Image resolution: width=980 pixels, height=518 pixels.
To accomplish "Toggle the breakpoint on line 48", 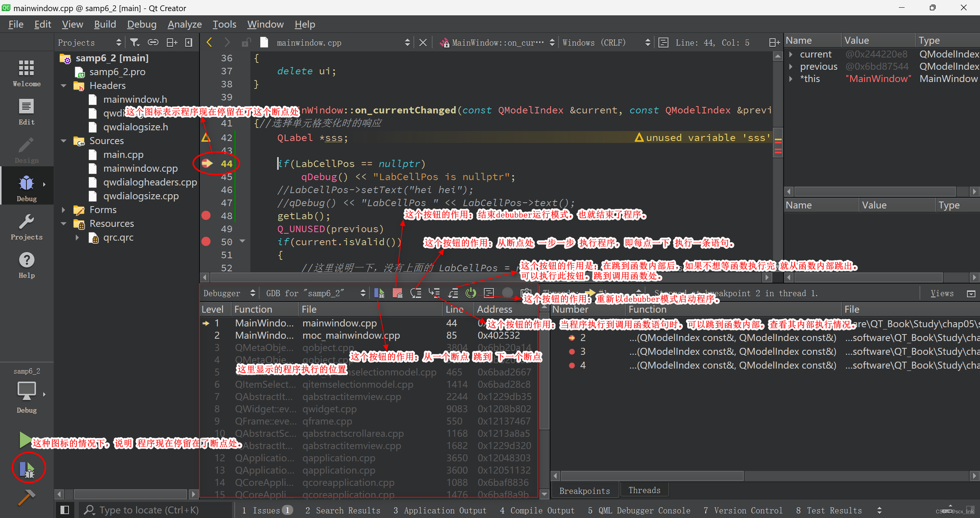I will tap(206, 216).
